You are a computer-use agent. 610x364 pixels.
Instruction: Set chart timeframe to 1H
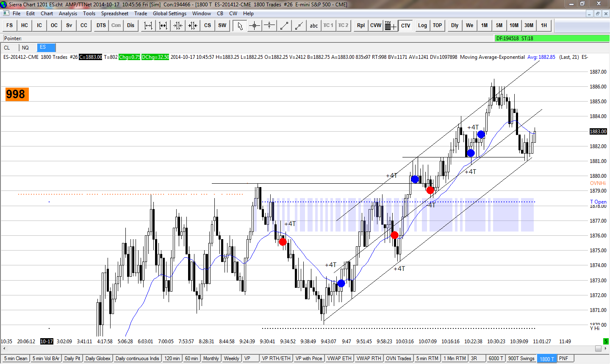[544, 25]
